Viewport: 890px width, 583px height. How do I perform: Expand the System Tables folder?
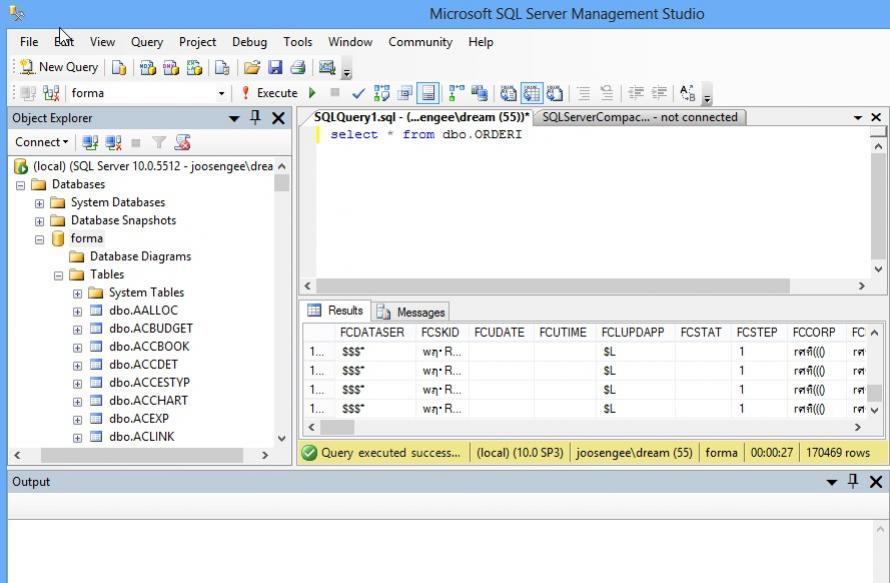pyautogui.click(x=77, y=293)
